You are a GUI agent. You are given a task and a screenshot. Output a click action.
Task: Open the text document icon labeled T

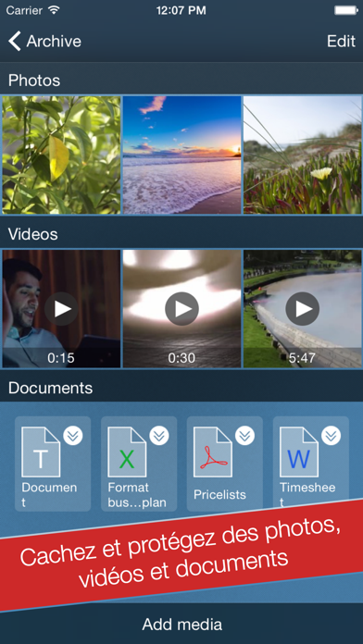pos(41,452)
